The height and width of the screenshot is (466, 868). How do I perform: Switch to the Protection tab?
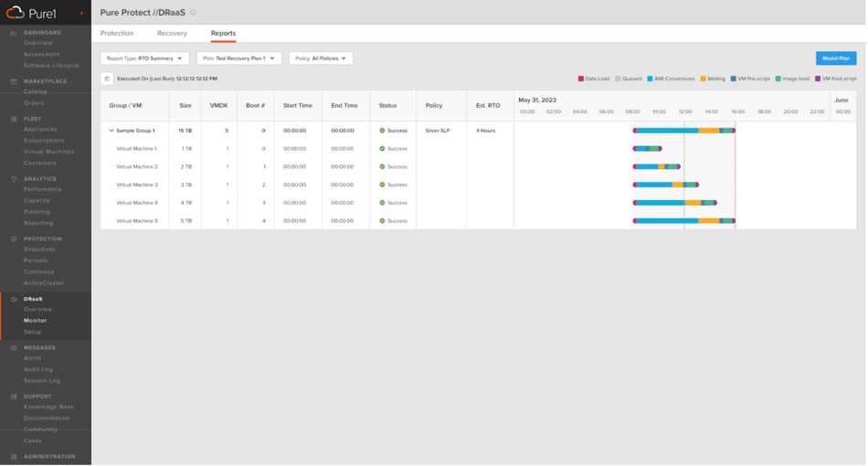click(117, 33)
